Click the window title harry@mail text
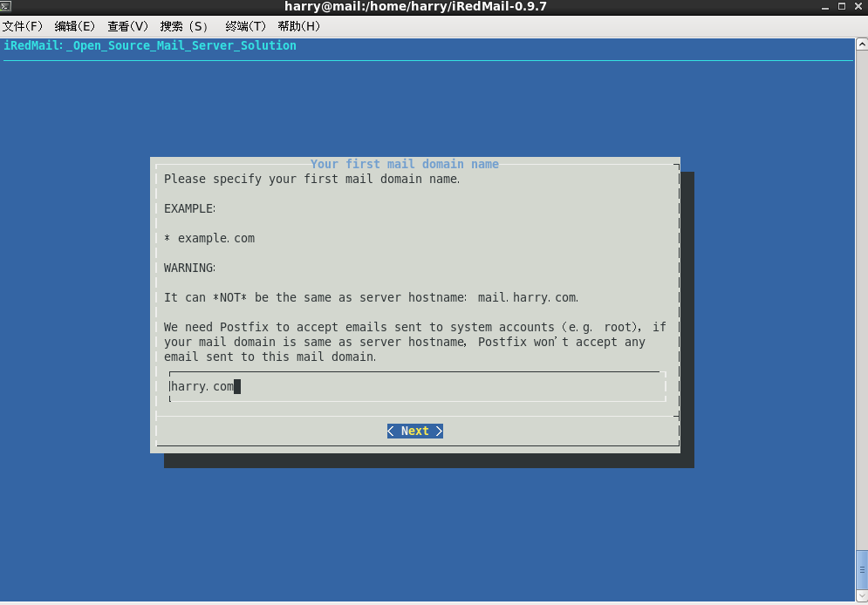868x605 pixels. click(415, 7)
